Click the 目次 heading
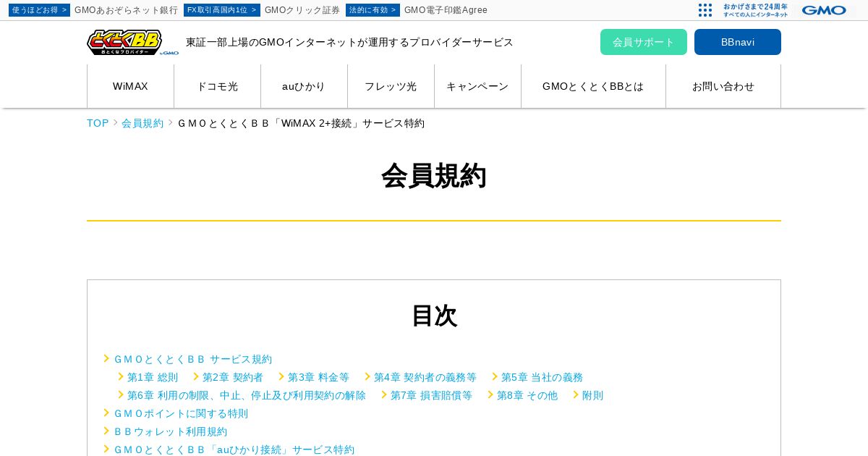Image resolution: width=868 pixels, height=456 pixels. (434, 316)
